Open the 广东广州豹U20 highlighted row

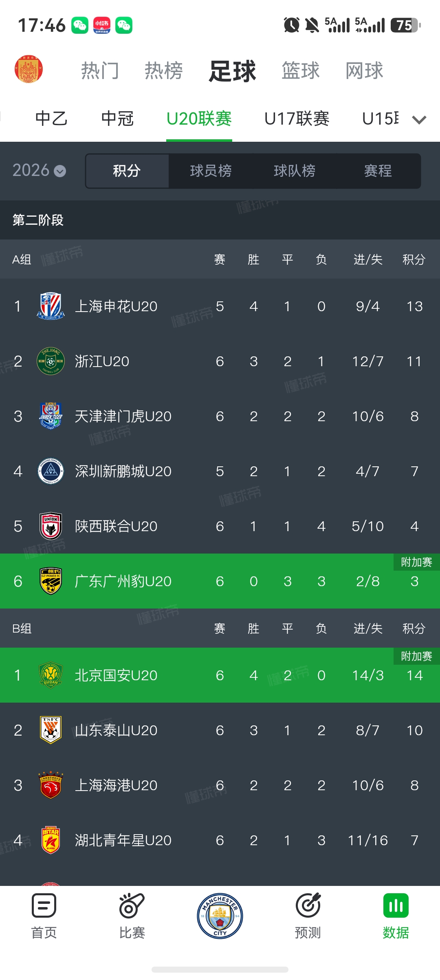tap(220, 581)
